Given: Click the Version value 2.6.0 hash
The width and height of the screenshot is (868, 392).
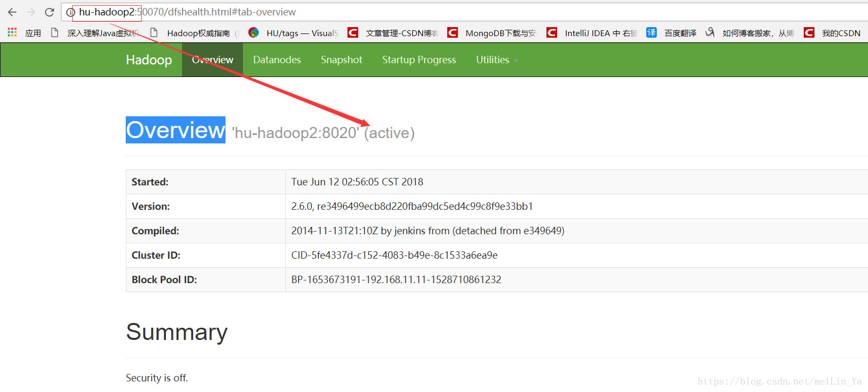Looking at the screenshot, I should (412, 207).
